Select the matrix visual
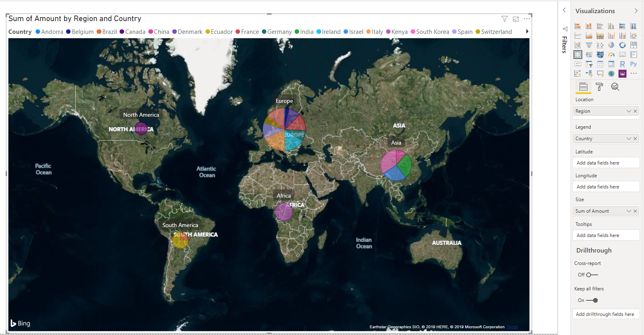644x335 pixels. pos(611,64)
